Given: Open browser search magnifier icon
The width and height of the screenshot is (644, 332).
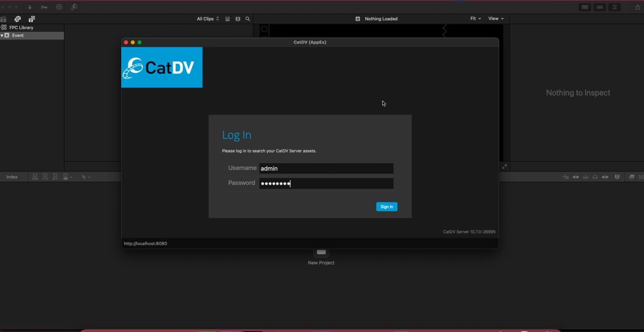Looking at the screenshot, I should pyautogui.click(x=248, y=19).
